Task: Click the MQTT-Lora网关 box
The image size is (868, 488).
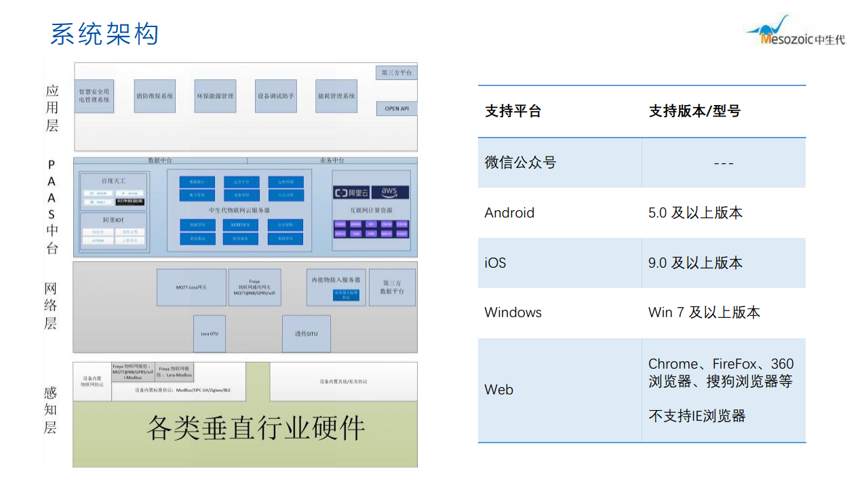Action: click(x=191, y=287)
